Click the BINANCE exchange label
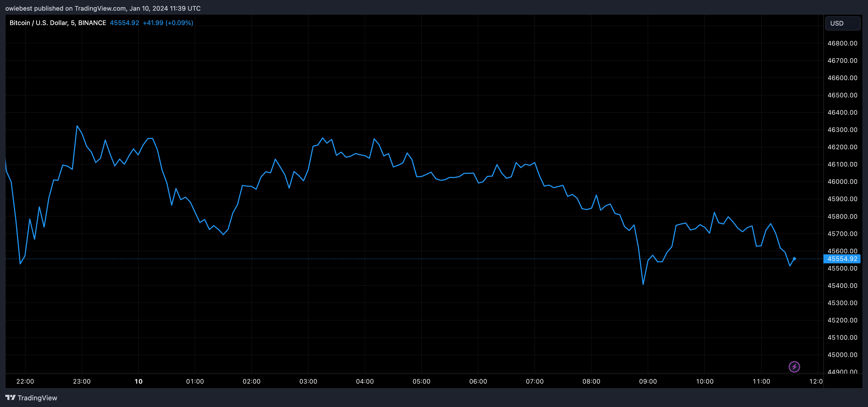Viewport: 868px width, 407px height. (93, 23)
